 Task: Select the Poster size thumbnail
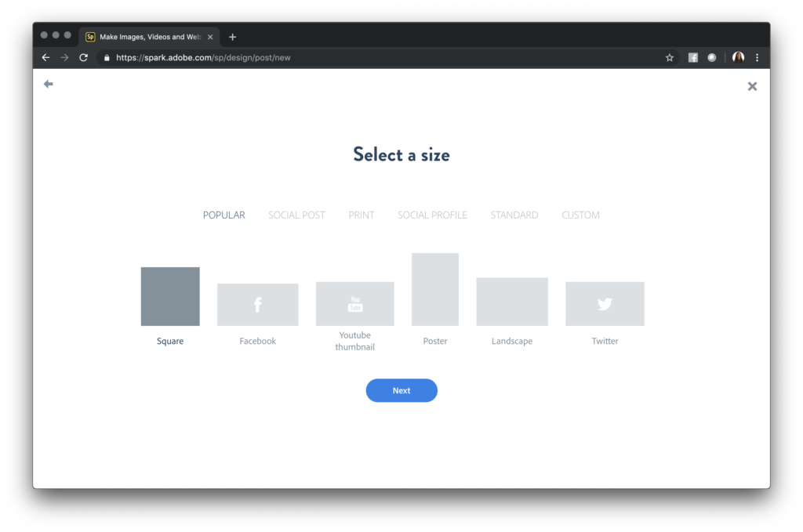(x=434, y=289)
